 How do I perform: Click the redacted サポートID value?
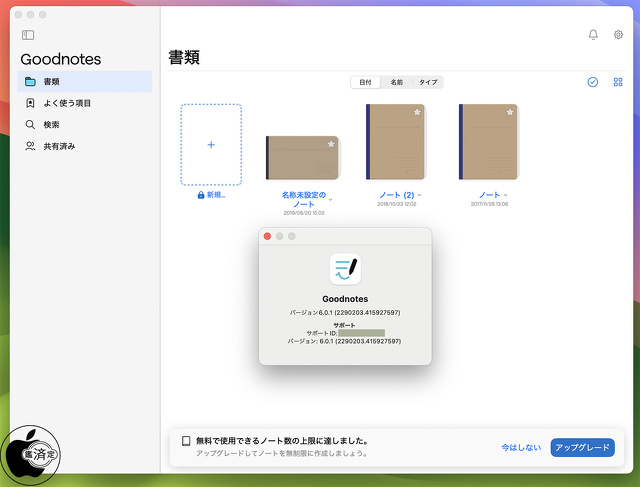(x=361, y=333)
